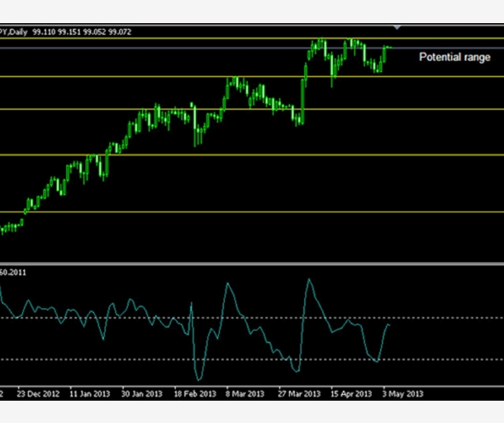
Task: Click the last candlestick near 3 May
Action: (390, 48)
